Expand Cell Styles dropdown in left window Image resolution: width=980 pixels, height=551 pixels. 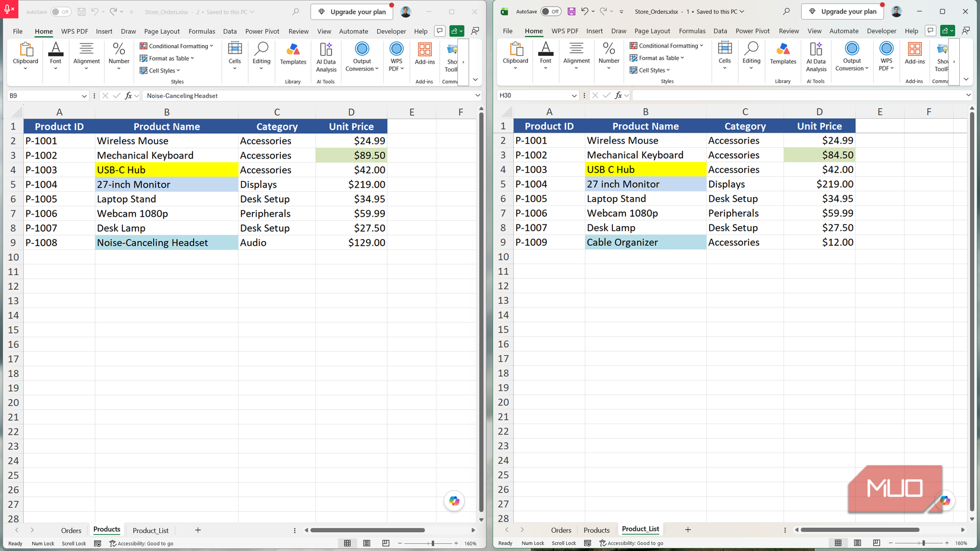pyautogui.click(x=160, y=71)
